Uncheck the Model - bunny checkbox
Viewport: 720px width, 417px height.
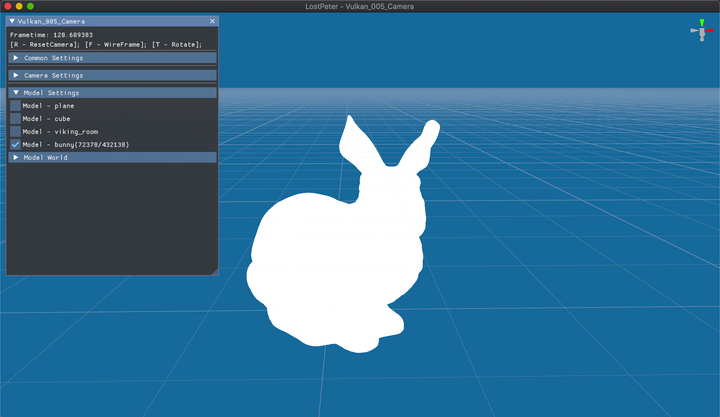point(15,145)
